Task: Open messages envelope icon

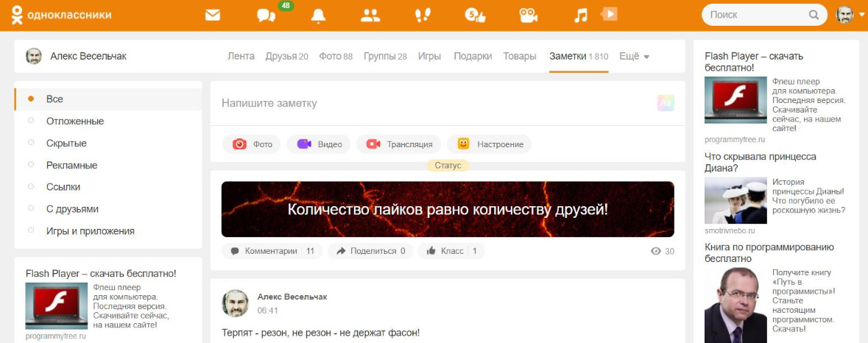Action: 213,15
